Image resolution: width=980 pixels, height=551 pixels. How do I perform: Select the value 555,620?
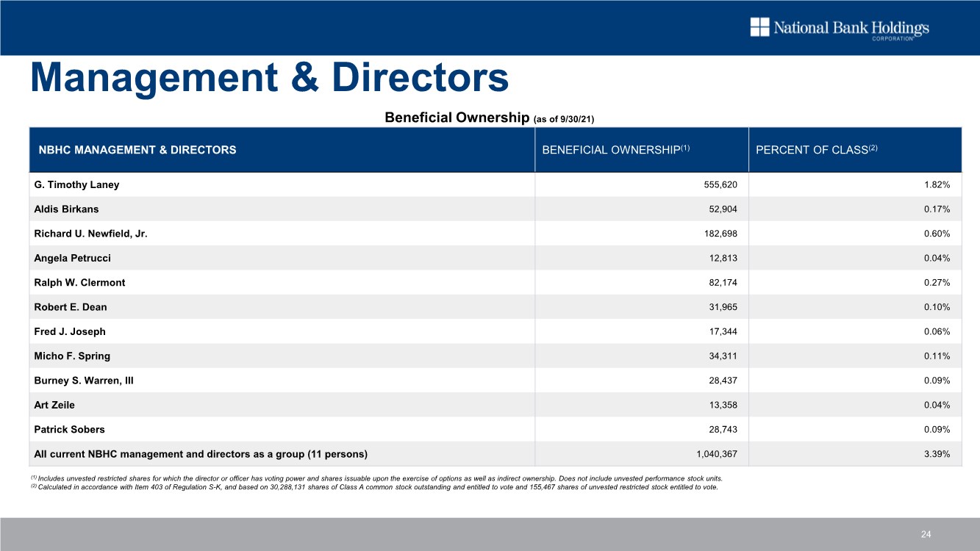click(720, 185)
